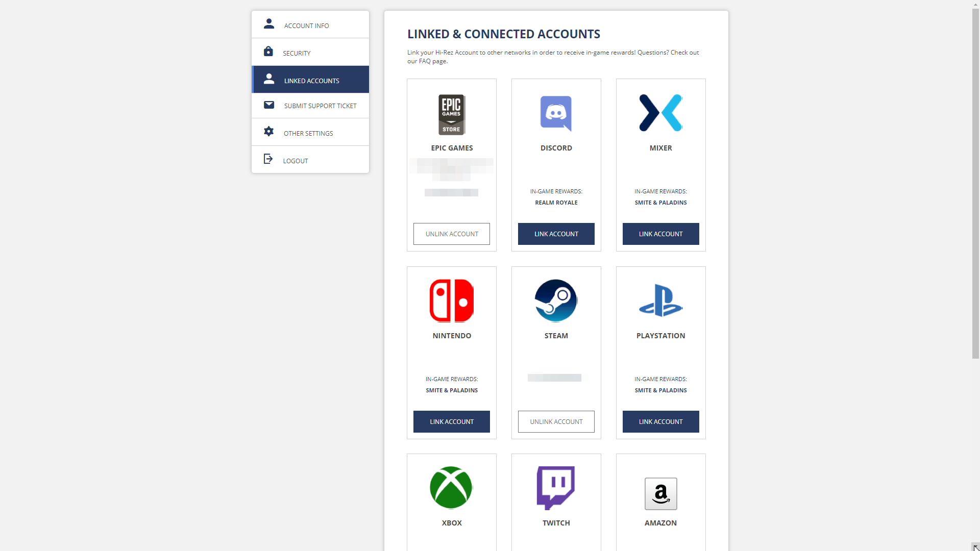Click the Linked Accounts person icon
Screen dimensions: 980x551
coord(269,79)
